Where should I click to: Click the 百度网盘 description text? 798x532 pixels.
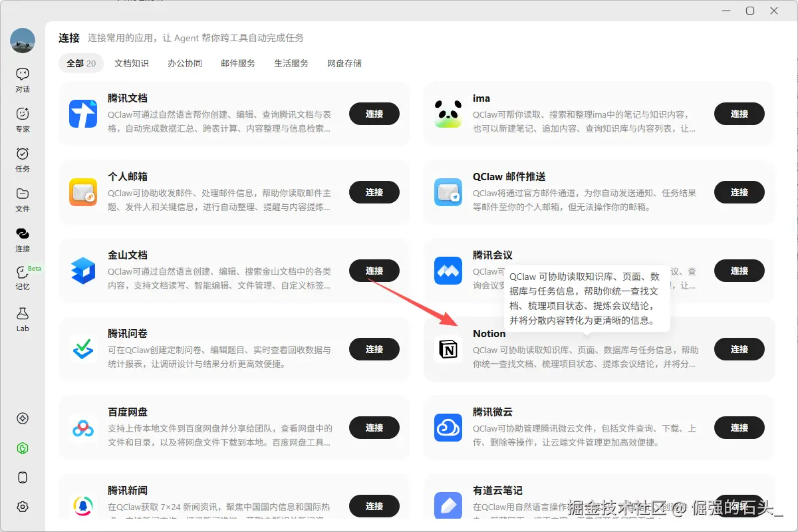220,436
